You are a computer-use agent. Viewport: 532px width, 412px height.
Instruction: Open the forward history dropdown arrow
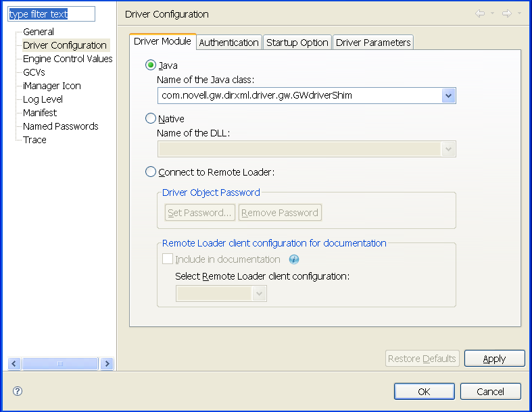pos(519,14)
